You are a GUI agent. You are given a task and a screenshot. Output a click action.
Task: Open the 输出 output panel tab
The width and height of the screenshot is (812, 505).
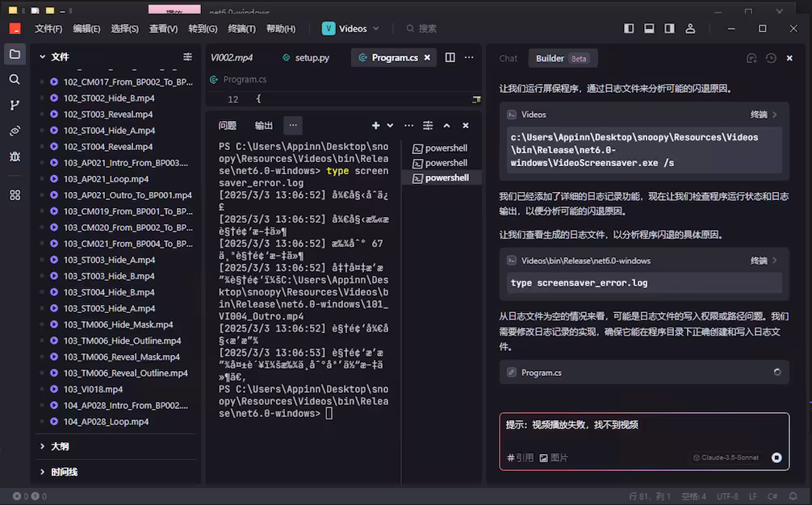(264, 125)
